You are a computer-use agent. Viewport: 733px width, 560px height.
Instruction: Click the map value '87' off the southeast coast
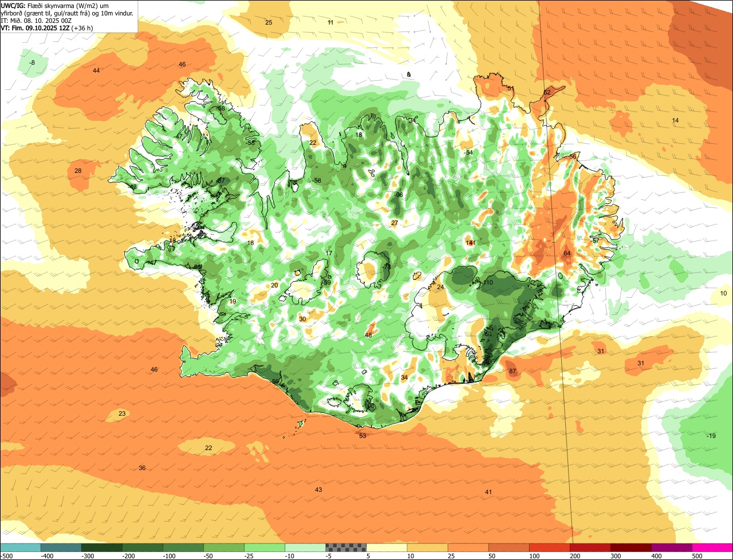click(x=513, y=371)
